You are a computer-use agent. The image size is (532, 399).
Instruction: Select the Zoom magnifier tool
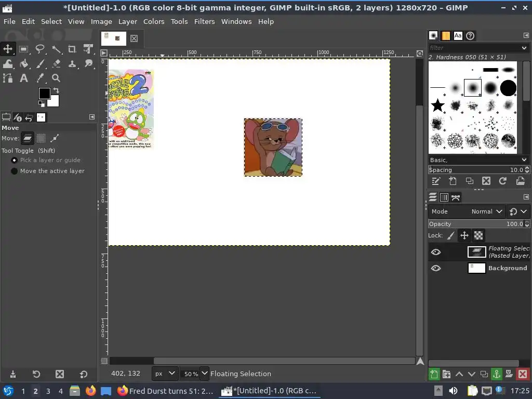[56, 78]
